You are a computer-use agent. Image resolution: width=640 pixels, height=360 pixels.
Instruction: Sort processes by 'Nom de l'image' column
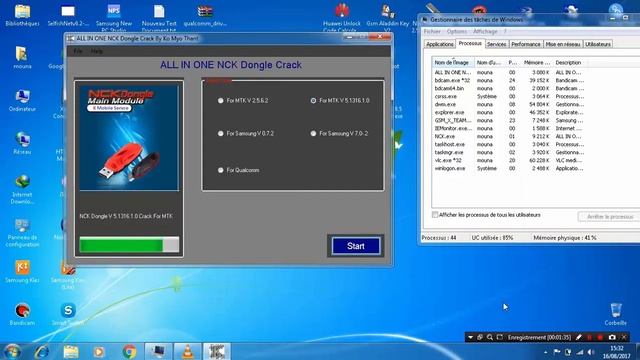pyautogui.click(x=453, y=62)
